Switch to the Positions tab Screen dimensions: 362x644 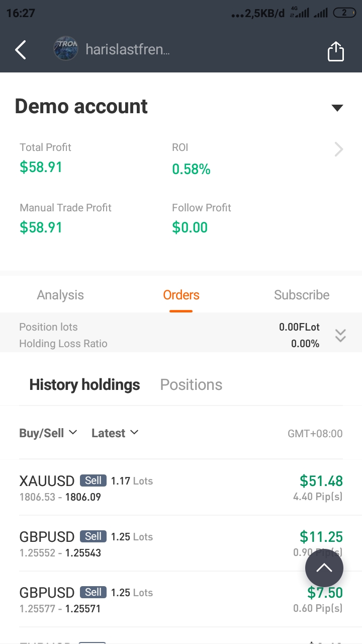tap(191, 385)
